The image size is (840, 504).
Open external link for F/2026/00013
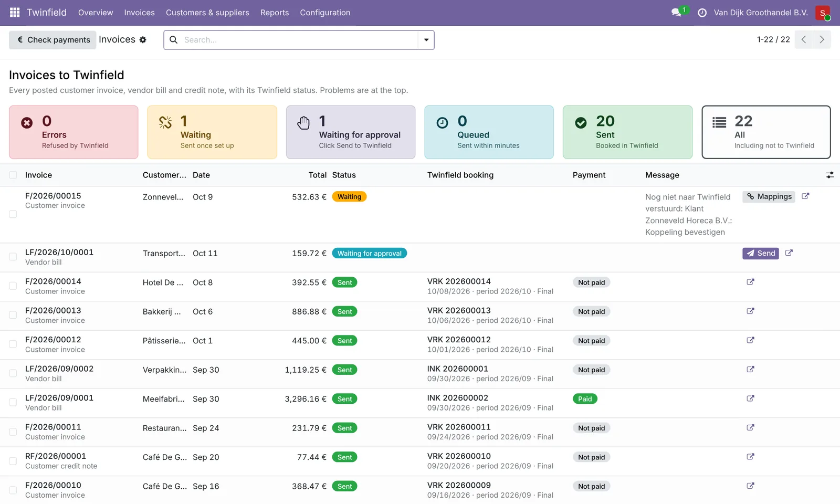(750, 311)
